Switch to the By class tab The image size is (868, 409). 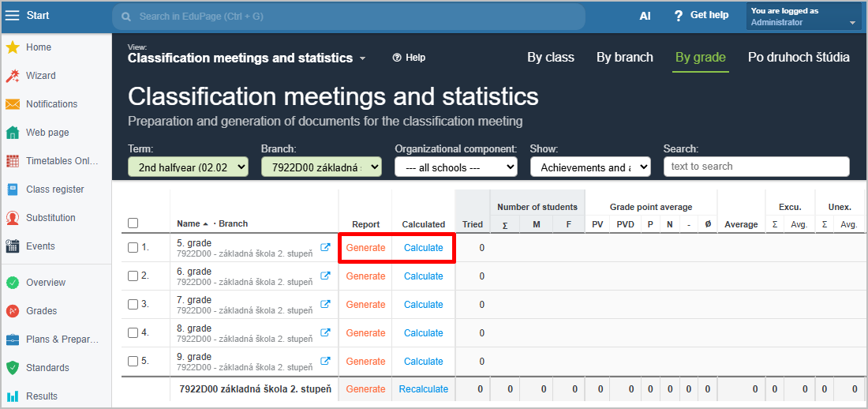click(551, 57)
